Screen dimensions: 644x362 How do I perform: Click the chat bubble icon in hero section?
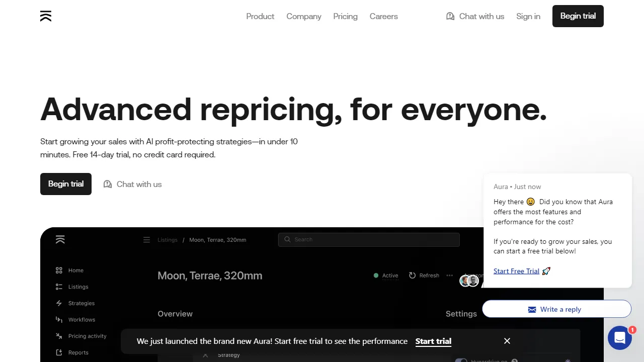[x=108, y=184]
